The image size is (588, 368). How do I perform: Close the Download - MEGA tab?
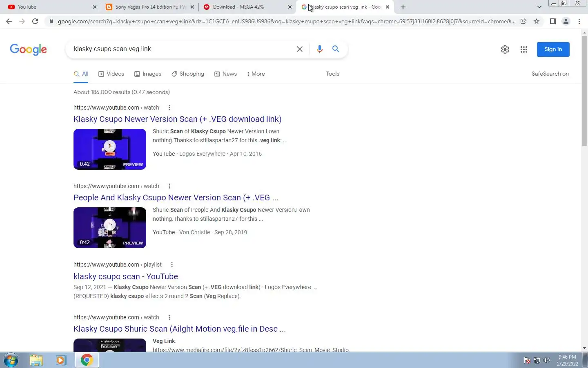point(290,7)
